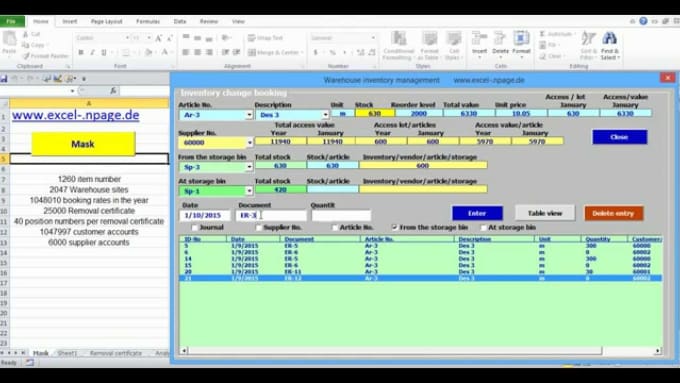Enable the Journal checkbox
Screen dimensions: 680x383
(195, 227)
